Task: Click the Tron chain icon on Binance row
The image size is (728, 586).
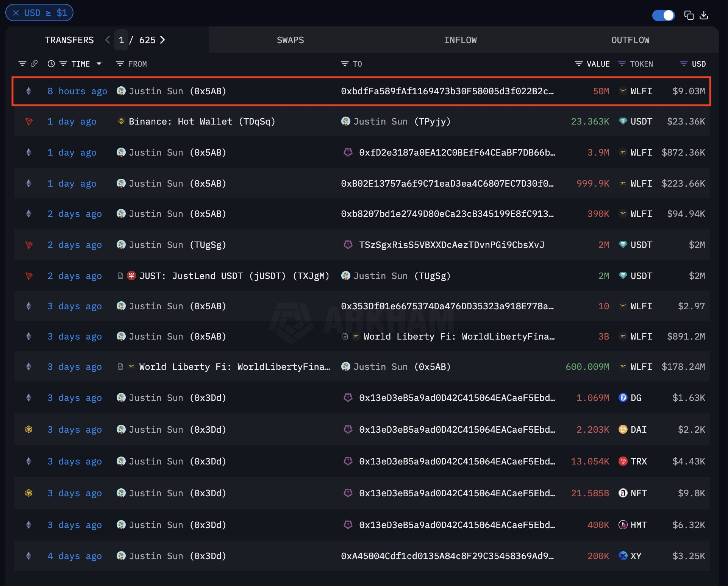Action: 29,122
